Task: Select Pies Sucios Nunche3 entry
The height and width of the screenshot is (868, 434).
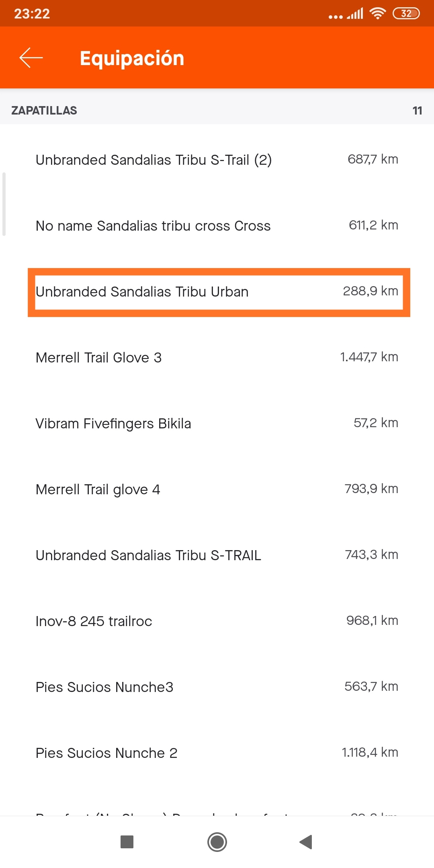Action: click(217, 687)
